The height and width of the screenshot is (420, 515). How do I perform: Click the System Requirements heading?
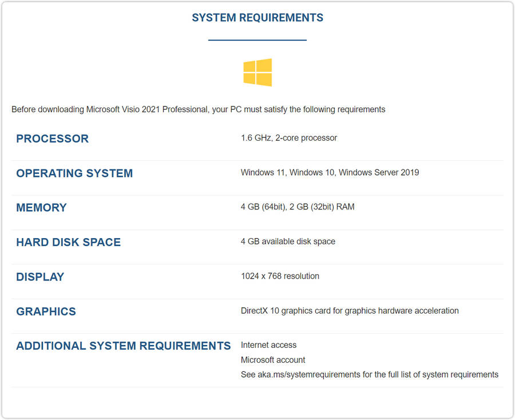tap(257, 18)
